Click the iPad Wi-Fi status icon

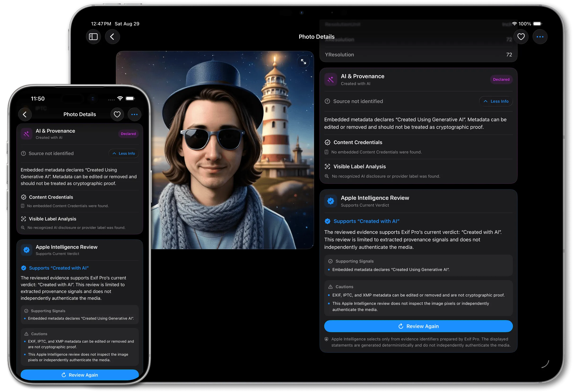(514, 24)
